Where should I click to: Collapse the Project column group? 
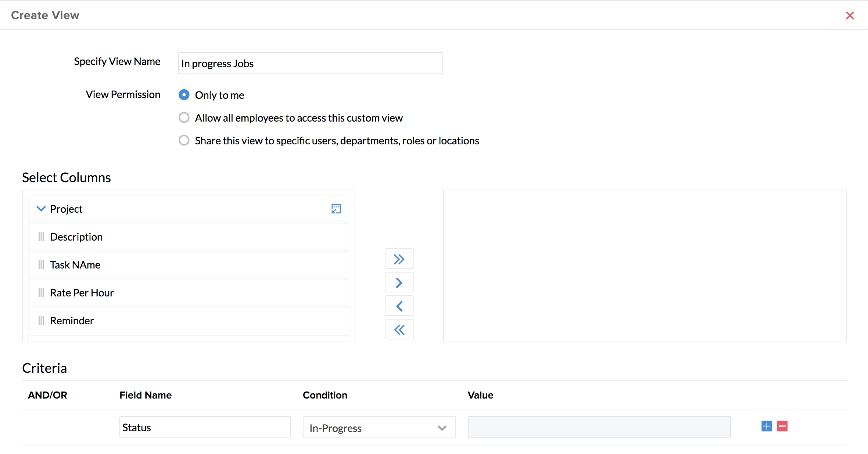(x=41, y=209)
